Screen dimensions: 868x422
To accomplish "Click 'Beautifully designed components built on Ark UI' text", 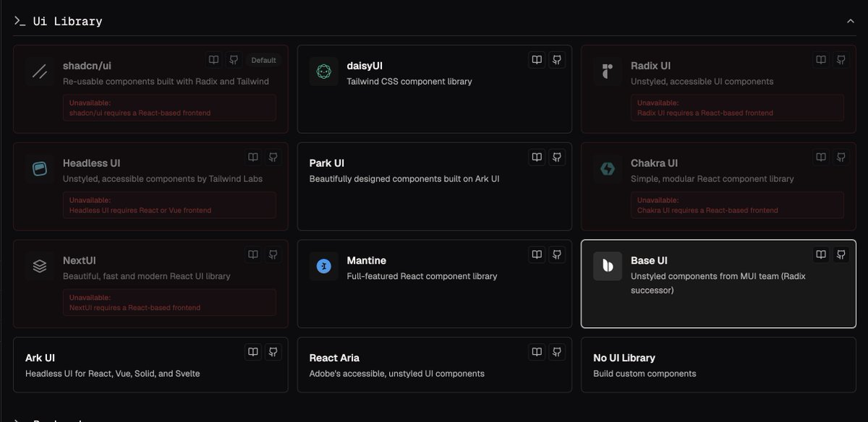I will tap(404, 178).
